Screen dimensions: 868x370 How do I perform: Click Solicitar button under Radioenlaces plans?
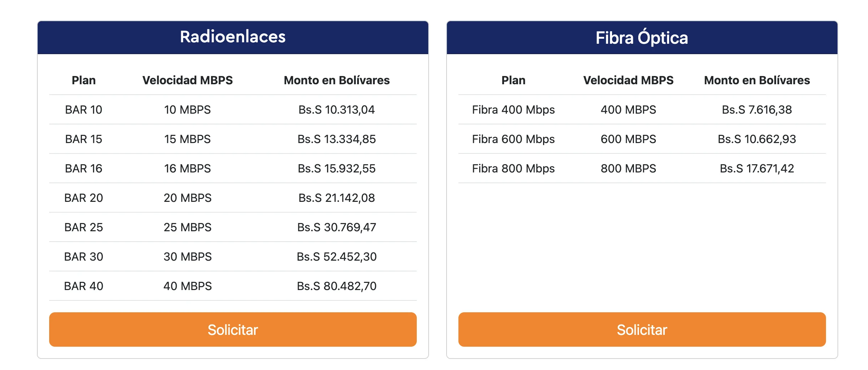233,329
